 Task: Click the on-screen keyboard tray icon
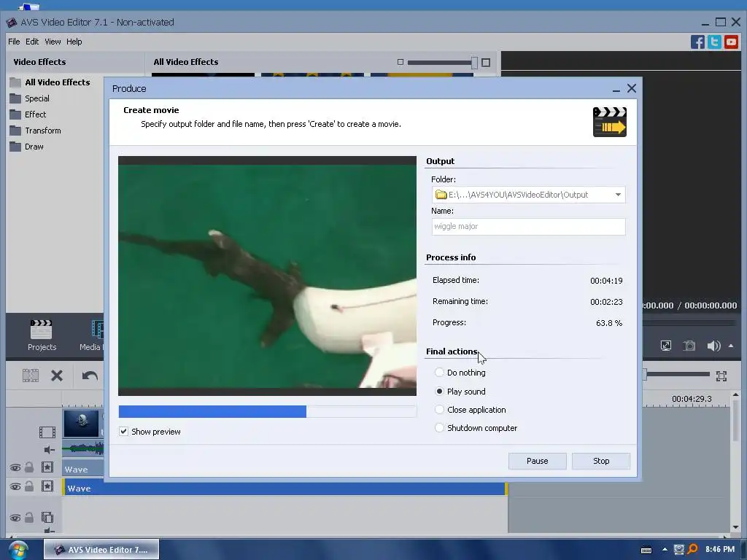[x=646, y=550]
